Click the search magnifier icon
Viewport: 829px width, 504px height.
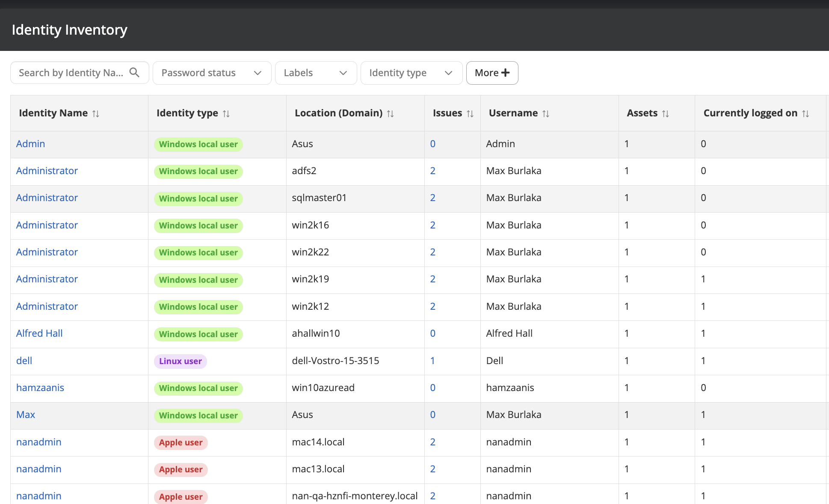[x=134, y=73]
